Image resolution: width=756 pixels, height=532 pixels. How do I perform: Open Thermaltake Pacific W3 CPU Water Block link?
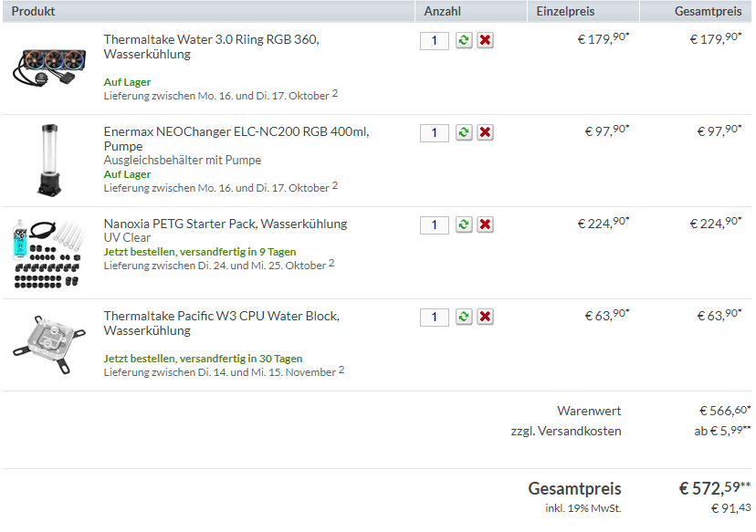point(221,323)
